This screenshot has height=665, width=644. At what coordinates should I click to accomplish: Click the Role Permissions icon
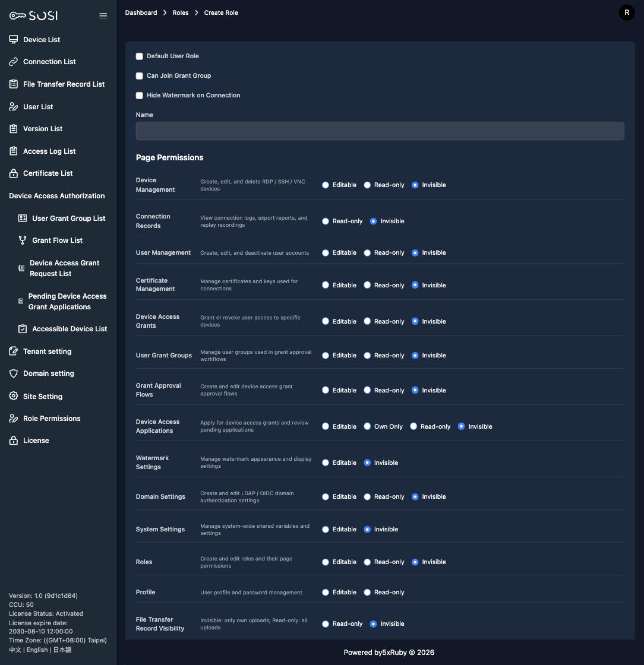14,418
